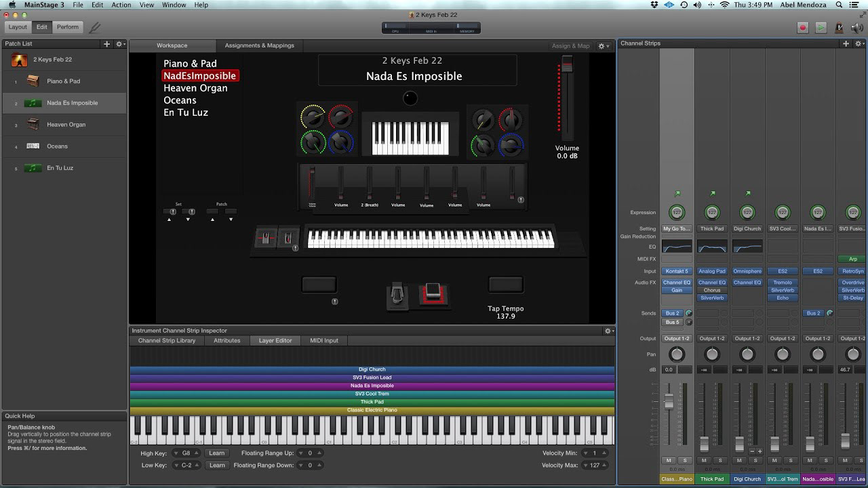The width and height of the screenshot is (868, 488).
Task: Click the En Tu Luz patch icon
Action: [33, 167]
